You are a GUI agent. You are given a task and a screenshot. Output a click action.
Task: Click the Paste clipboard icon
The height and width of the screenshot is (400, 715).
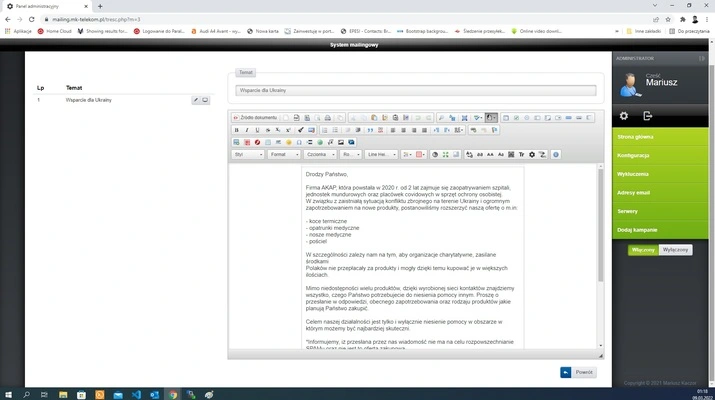pos(374,118)
